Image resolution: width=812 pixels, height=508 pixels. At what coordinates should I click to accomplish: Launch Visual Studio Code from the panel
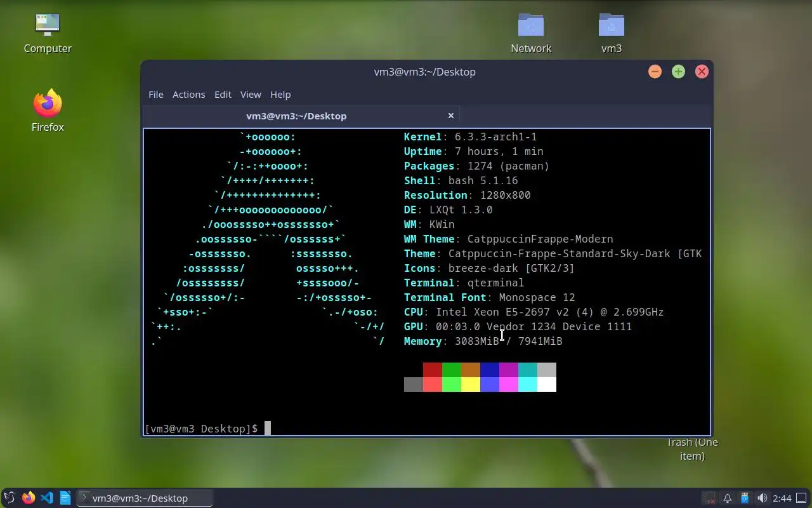pyautogui.click(x=46, y=498)
